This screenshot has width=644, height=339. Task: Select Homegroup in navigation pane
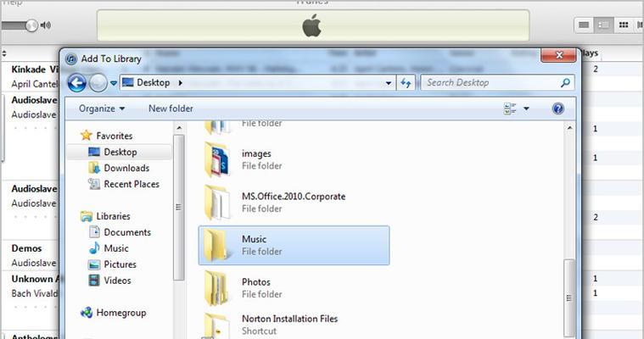tap(121, 313)
